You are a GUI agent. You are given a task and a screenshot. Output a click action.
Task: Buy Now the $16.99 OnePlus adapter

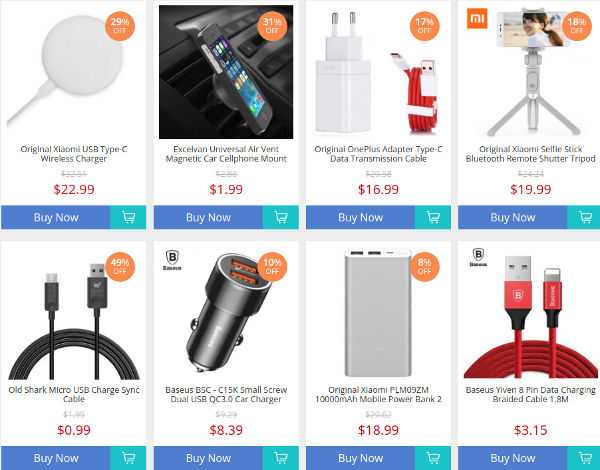click(360, 217)
